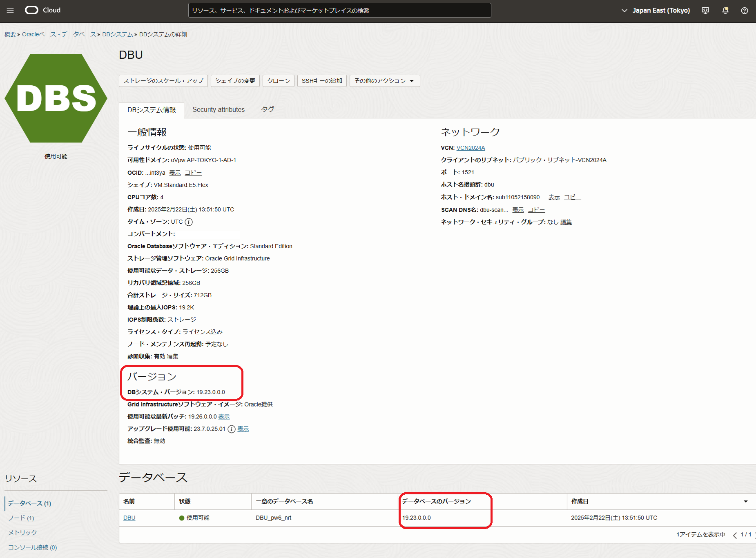Show the full OCID value

175,173
